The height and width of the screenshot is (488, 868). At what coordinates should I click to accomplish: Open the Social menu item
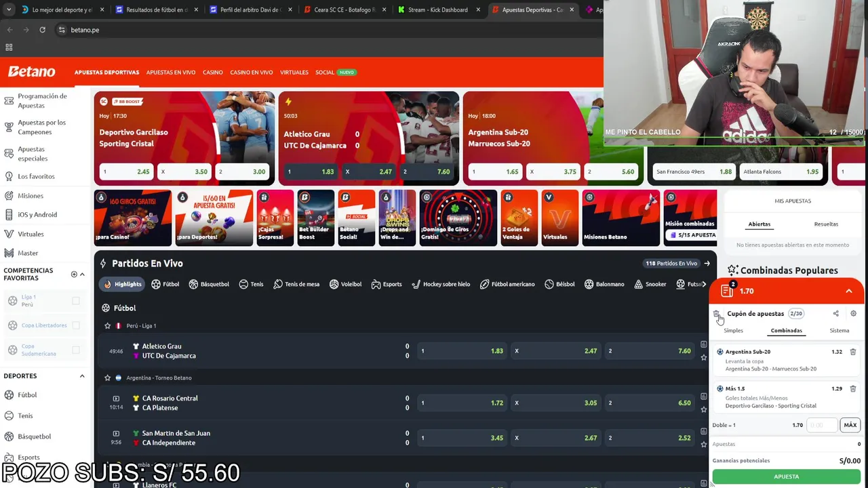point(324,73)
